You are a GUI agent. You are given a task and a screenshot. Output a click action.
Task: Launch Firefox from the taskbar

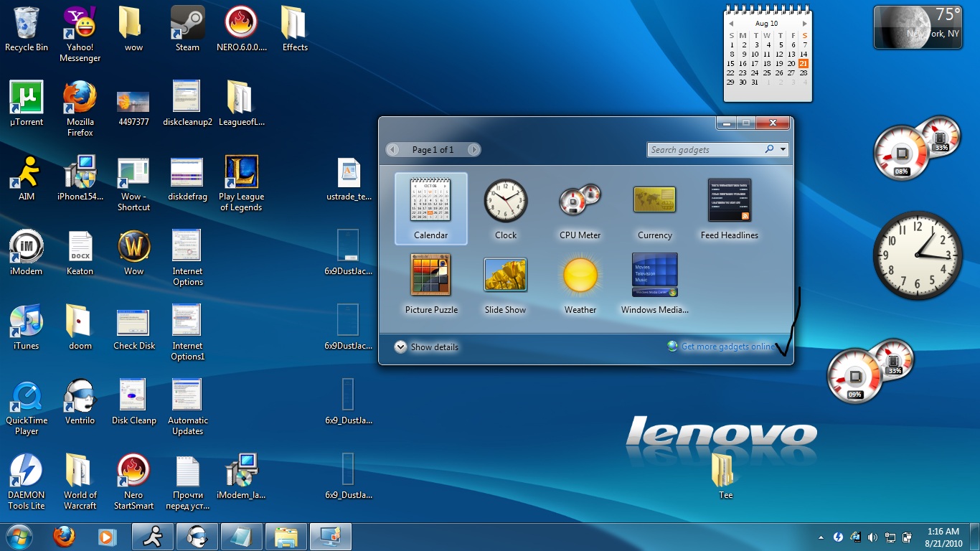click(x=64, y=537)
